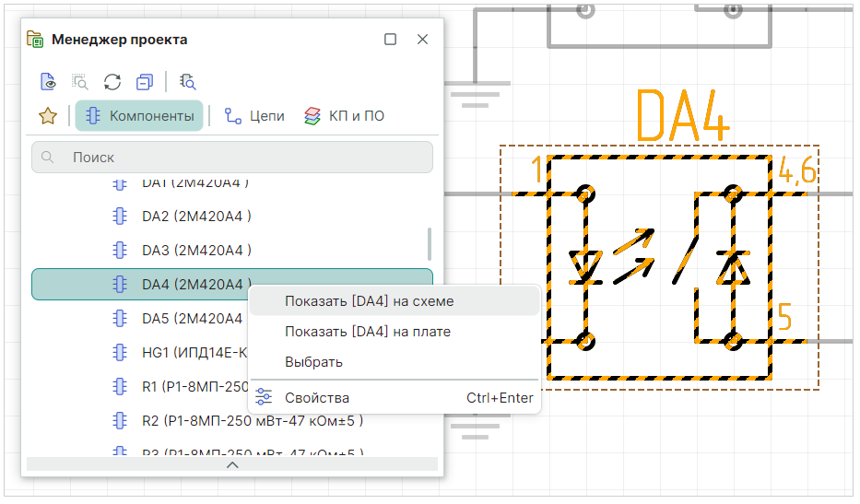Viewport: 860px width, 504px height.
Task: Select Выбрать in the context menu
Action: click(313, 362)
